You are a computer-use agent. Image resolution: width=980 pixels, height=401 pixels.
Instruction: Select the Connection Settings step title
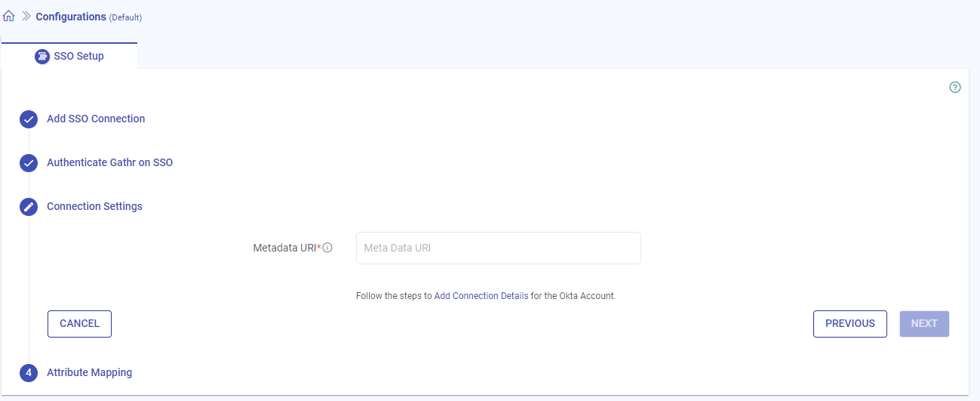94,206
